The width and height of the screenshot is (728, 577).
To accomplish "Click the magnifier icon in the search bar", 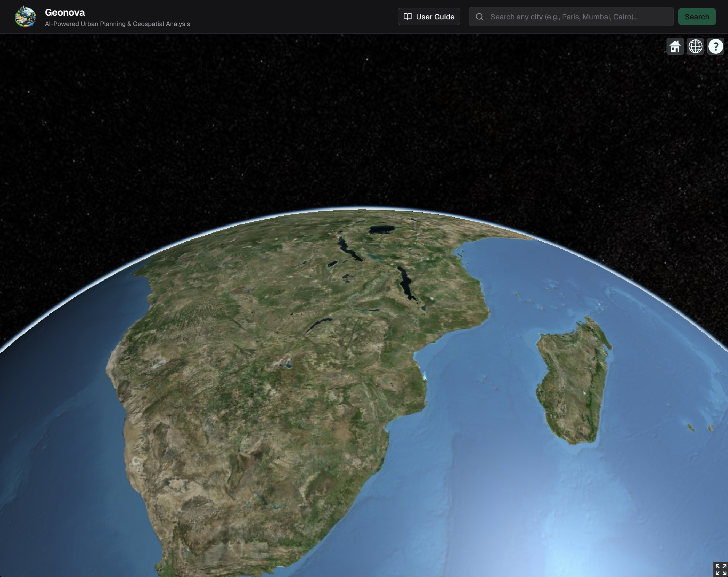I will [x=480, y=17].
